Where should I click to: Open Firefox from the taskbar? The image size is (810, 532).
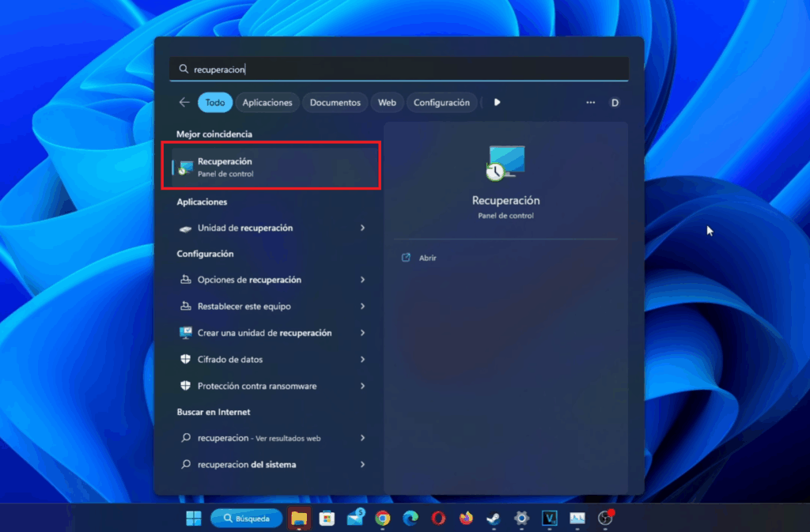click(x=466, y=518)
